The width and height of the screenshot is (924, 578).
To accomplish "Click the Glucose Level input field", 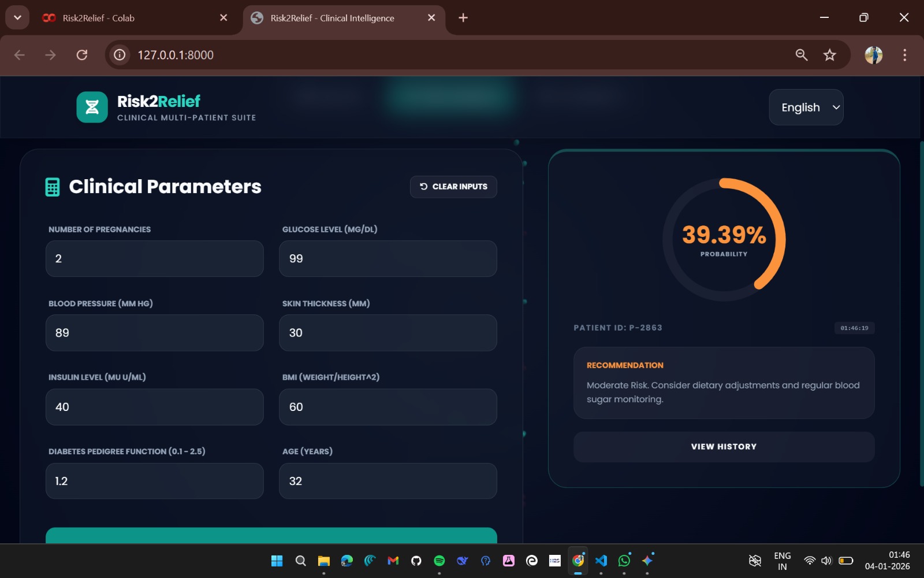I will coord(388,259).
